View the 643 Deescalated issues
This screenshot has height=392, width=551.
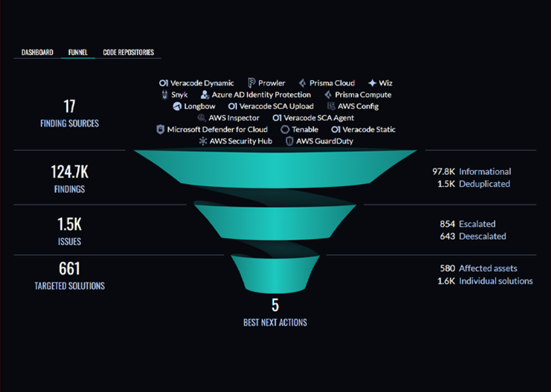[x=473, y=236]
